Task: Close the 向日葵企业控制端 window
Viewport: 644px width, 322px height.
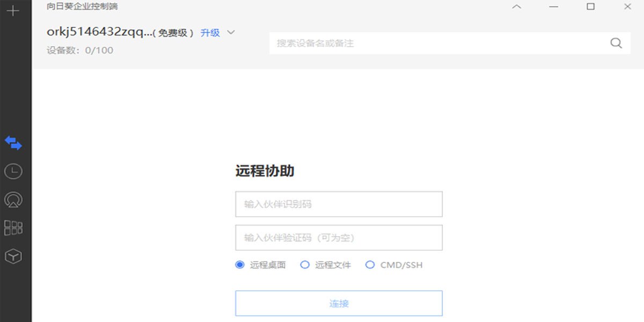Action: click(x=627, y=7)
